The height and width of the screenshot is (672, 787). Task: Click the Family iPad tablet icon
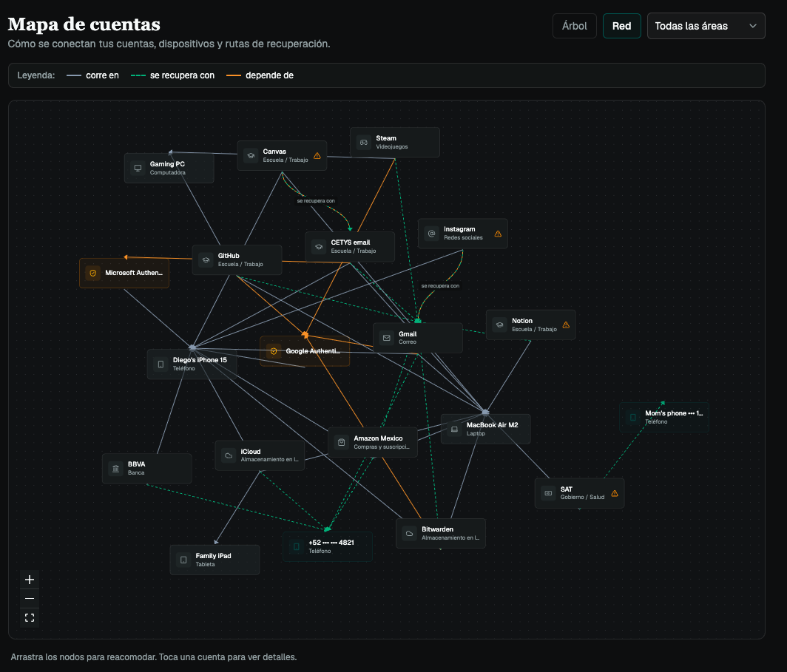click(183, 560)
